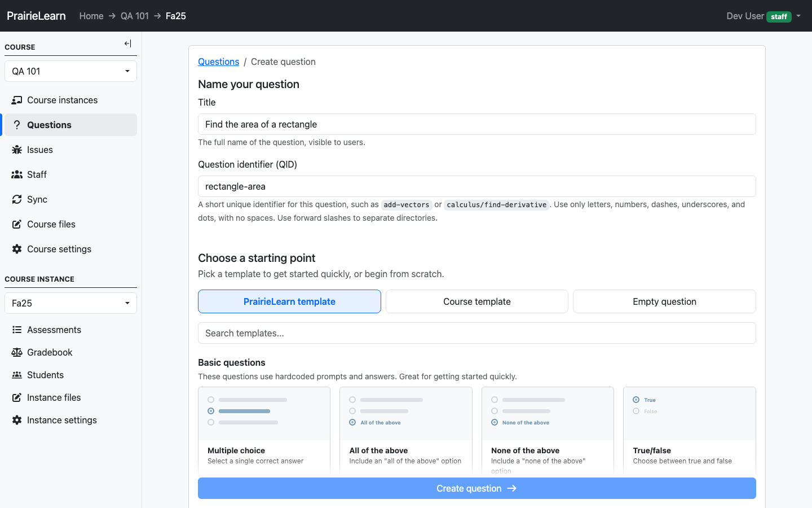Open Course settings from the sidebar
The height and width of the screenshot is (508, 812).
[70, 249]
